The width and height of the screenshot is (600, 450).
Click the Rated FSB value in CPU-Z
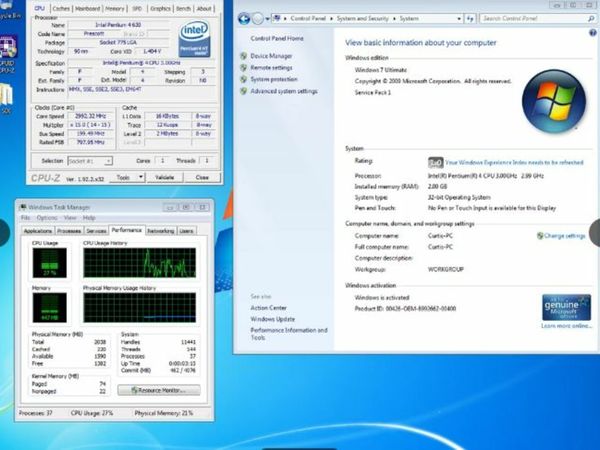coord(91,142)
